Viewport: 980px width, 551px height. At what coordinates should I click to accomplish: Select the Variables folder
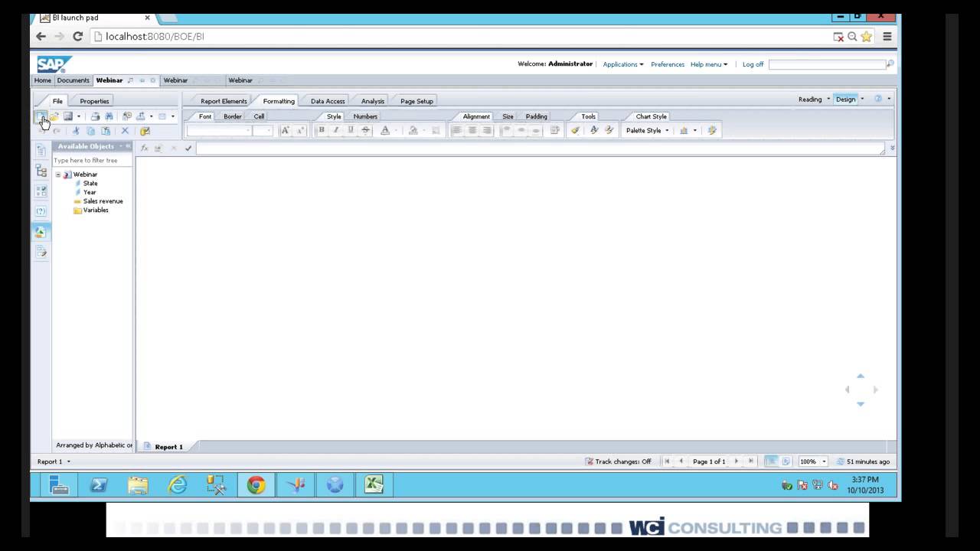coord(90,210)
